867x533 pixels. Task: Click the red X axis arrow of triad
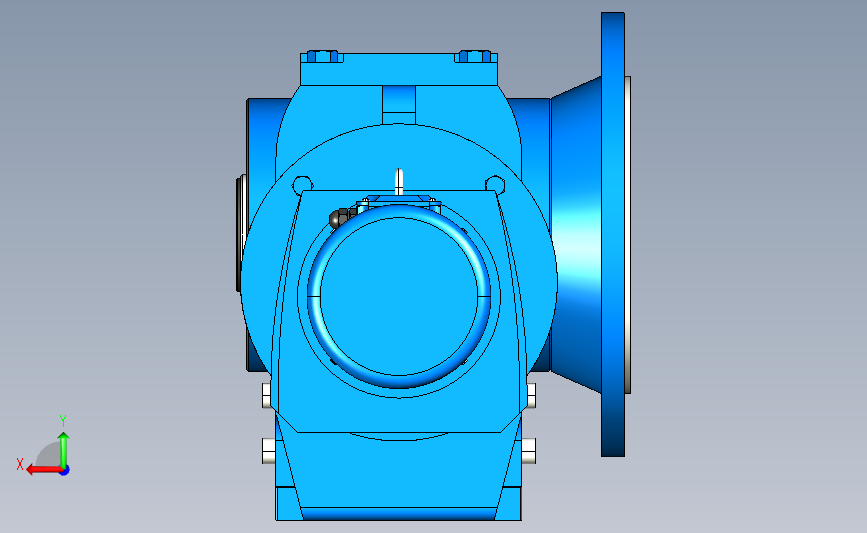43,470
